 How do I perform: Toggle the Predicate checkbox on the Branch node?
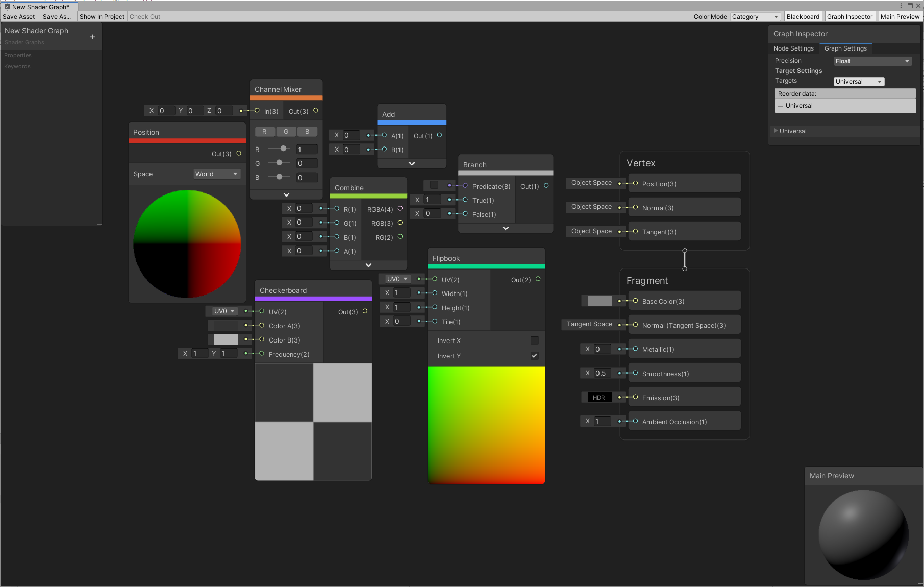pos(434,185)
